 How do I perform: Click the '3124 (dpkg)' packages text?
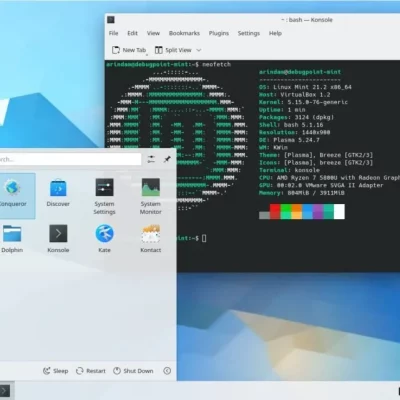[x=314, y=117]
